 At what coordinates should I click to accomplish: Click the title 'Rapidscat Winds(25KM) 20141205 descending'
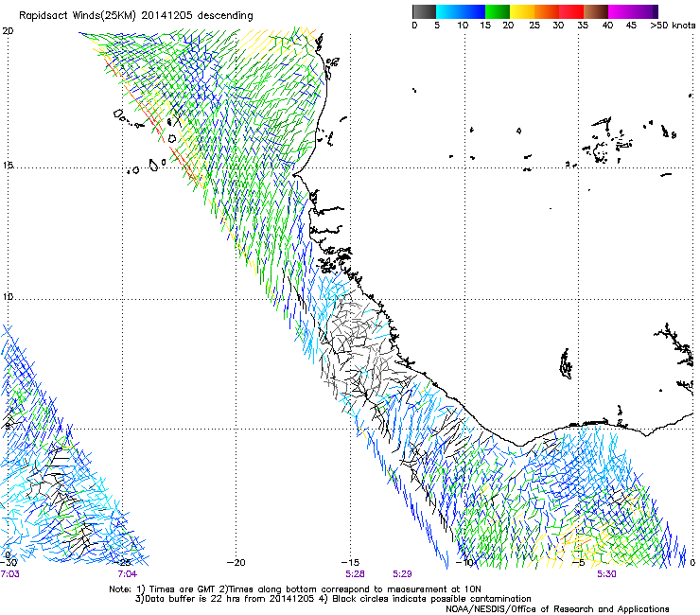(135, 16)
